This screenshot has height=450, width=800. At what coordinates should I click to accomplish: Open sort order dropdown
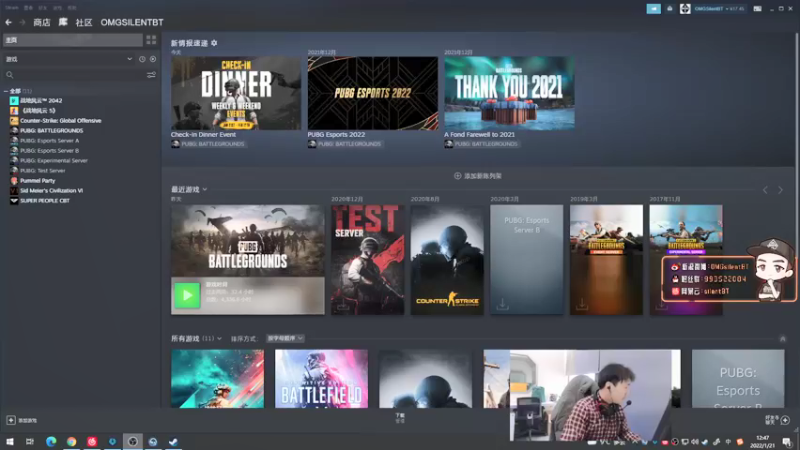pos(285,338)
